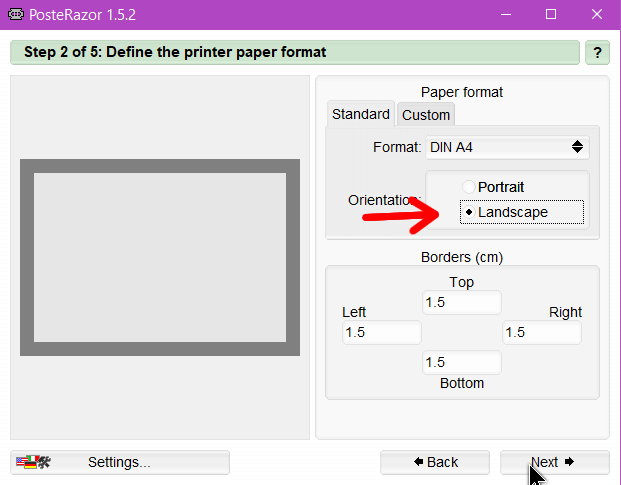The height and width of the screenshot is (485, 621).
Task: Click the Left border input field
Action: tap(382, 332)
